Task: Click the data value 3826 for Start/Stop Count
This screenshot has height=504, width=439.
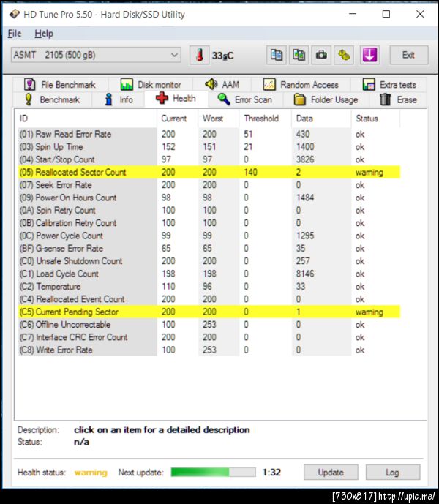Action: tap(305, 159)
